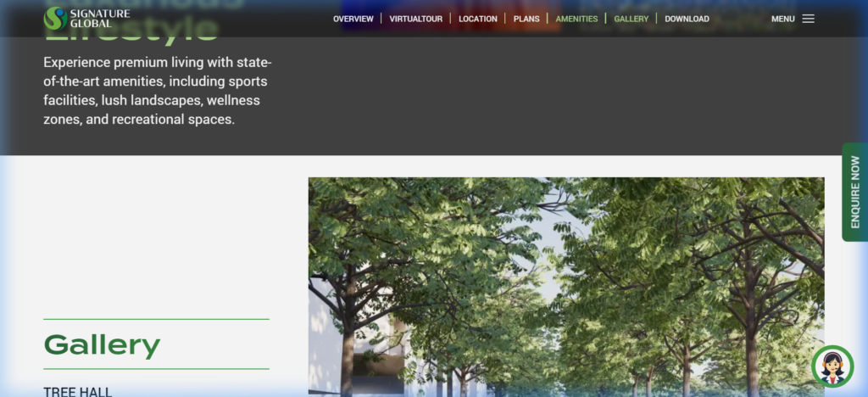Viewport: 868px width, 397px height.
Task: Go to Overview section
Action: tap(353, 19)
